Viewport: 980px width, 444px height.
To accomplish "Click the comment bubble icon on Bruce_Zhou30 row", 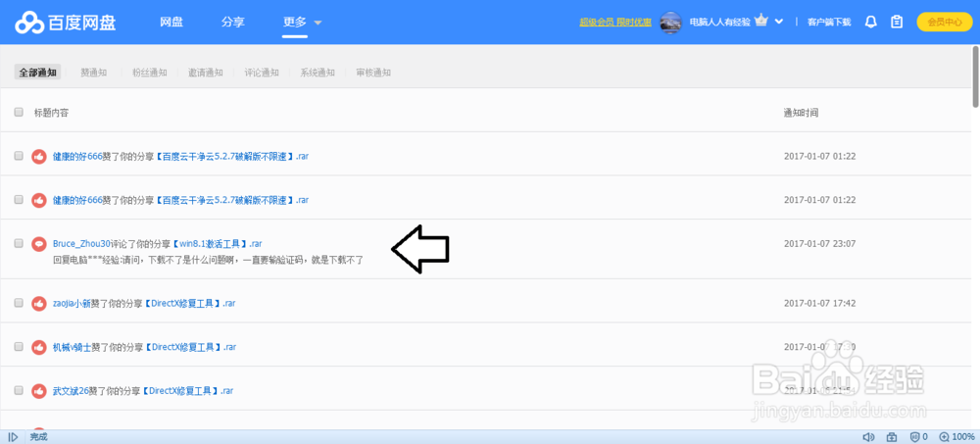I will [39, 243].
